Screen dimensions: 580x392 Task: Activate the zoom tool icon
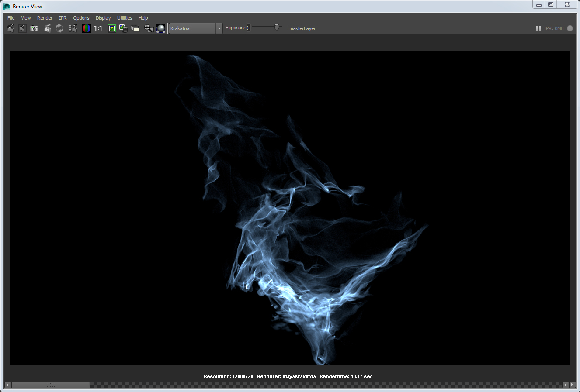point(149,28)
